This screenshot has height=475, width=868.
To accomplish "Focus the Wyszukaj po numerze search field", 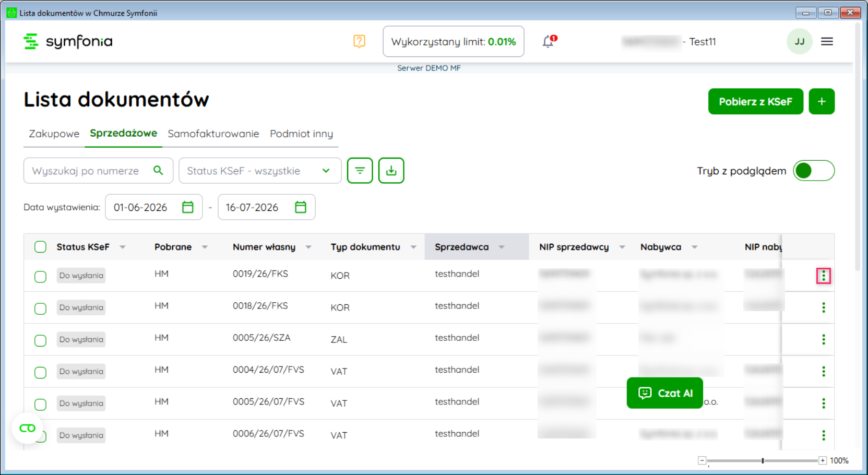I will point(98,171).
